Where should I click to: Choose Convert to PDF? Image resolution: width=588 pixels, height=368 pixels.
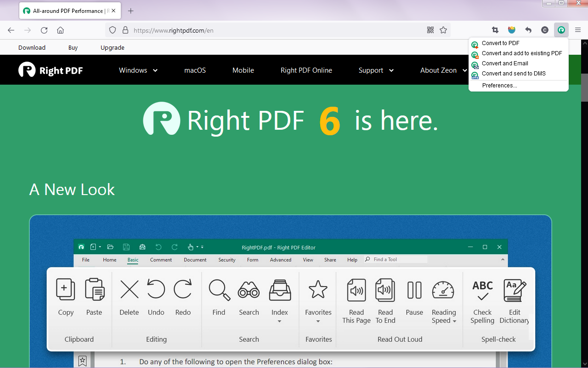pos(518,43)
